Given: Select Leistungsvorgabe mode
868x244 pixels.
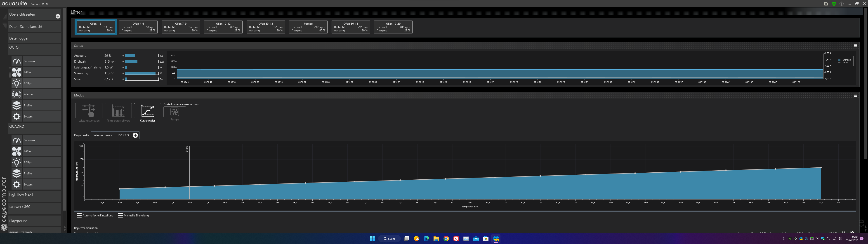Looking at the screenshot, I should [89, 111].
